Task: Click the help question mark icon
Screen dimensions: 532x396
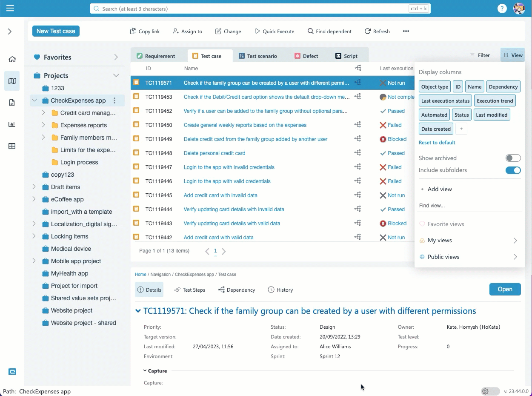Action: [502, 9]
